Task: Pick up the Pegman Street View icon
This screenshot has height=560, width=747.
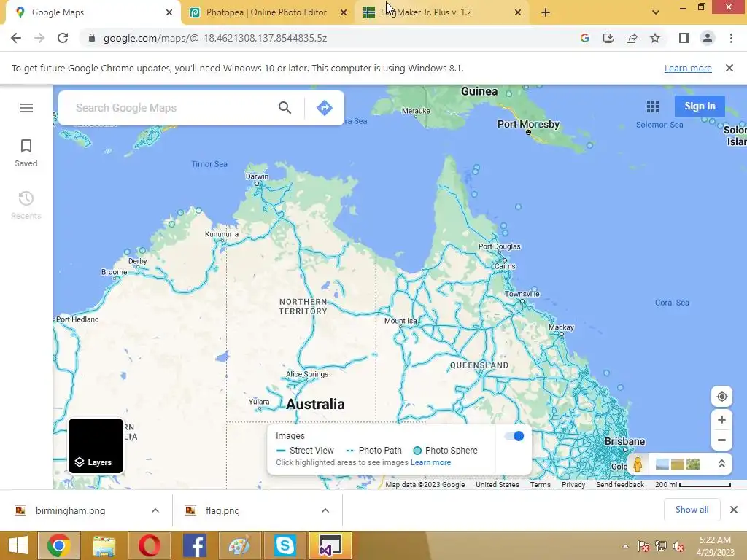Action: point(638,464)
